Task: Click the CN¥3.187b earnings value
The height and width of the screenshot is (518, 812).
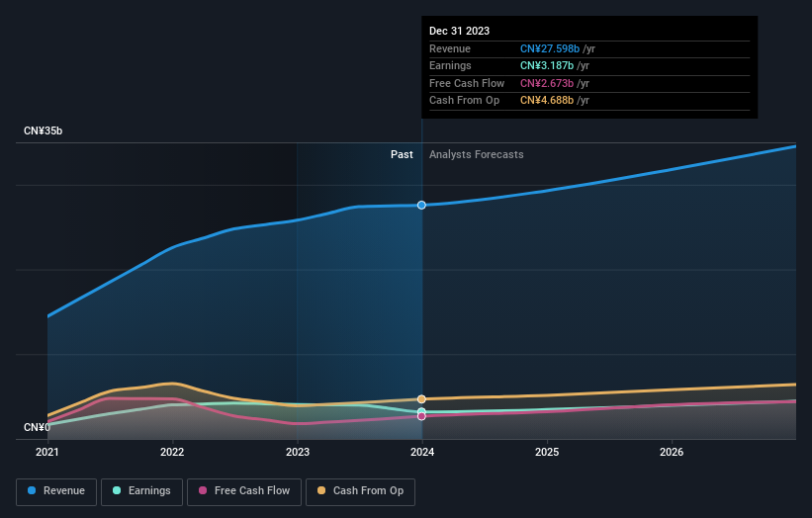Action: (546, 65)
